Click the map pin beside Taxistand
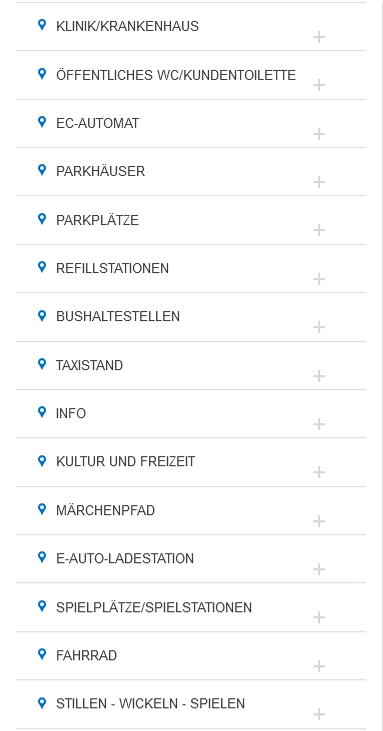 [42, 364]
